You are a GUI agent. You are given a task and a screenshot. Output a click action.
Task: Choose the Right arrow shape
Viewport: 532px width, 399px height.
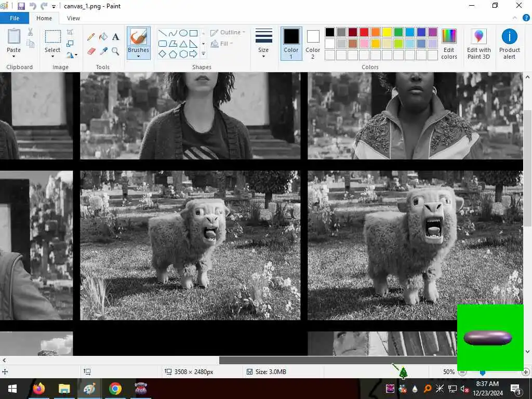[193, 54]
